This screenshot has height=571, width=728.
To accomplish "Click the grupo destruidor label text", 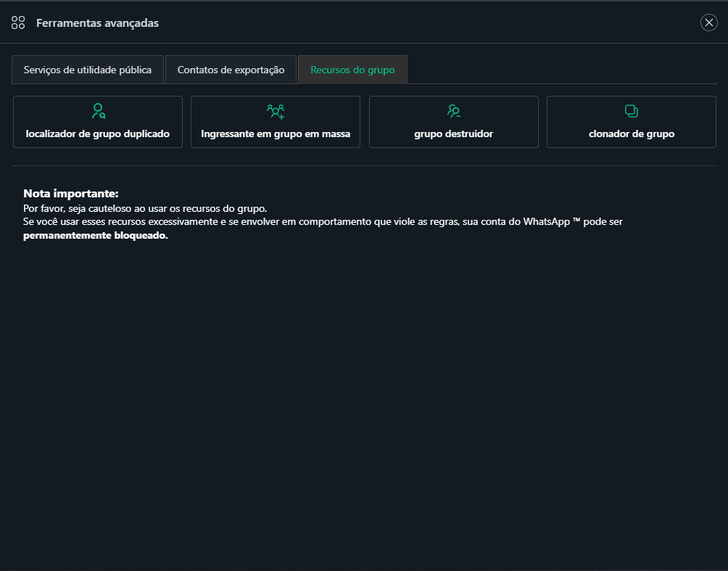I will [x=454, y=133].
